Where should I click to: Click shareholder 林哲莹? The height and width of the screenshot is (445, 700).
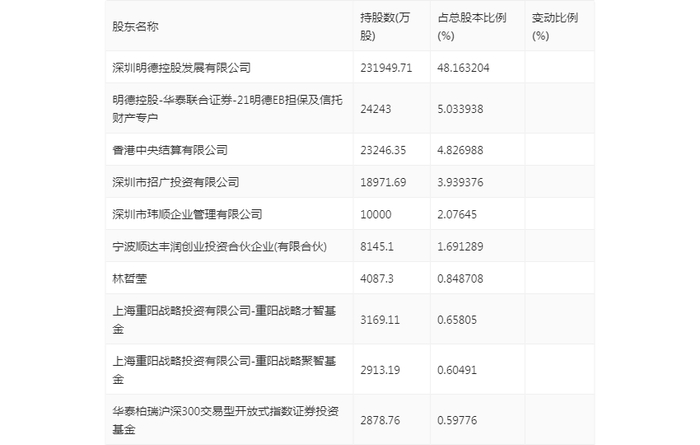[x=129, y=279]
